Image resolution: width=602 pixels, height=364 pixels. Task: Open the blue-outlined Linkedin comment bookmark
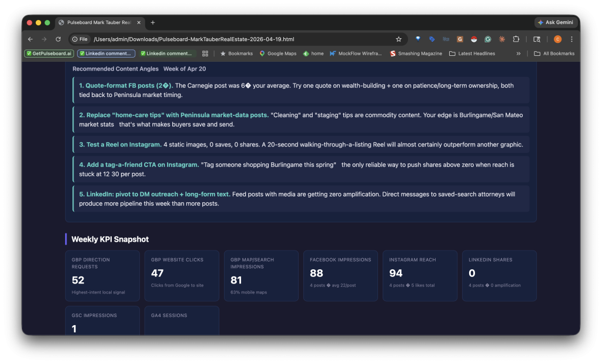(x=106, y=54)
